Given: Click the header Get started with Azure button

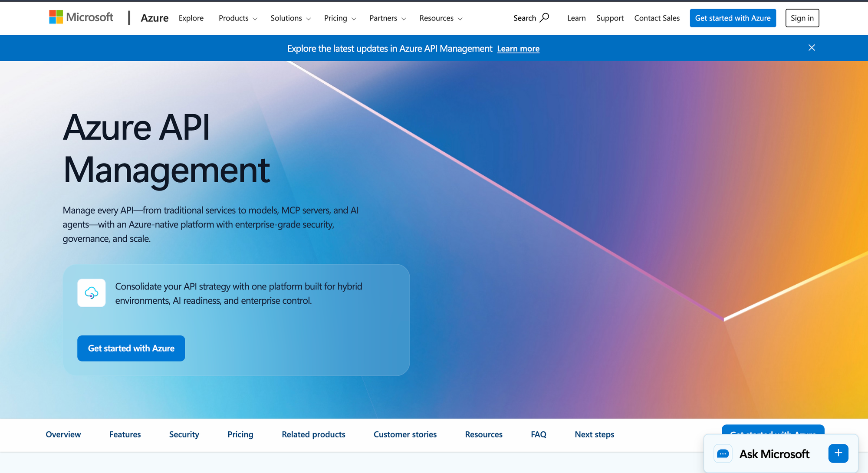Looking at the screenshot, I should tap(733, 18).
